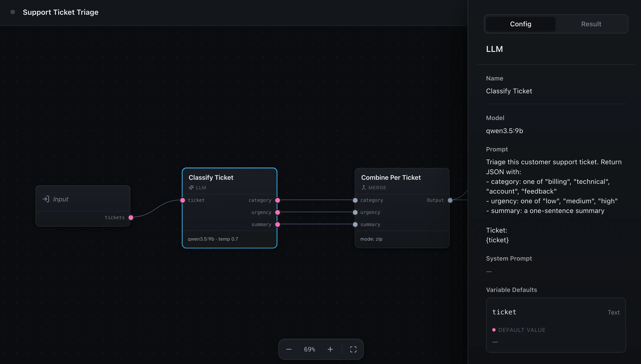641x364 pixels.
Task: Click the Prompt text in the config panel
Action: click(x=554, y=201)
